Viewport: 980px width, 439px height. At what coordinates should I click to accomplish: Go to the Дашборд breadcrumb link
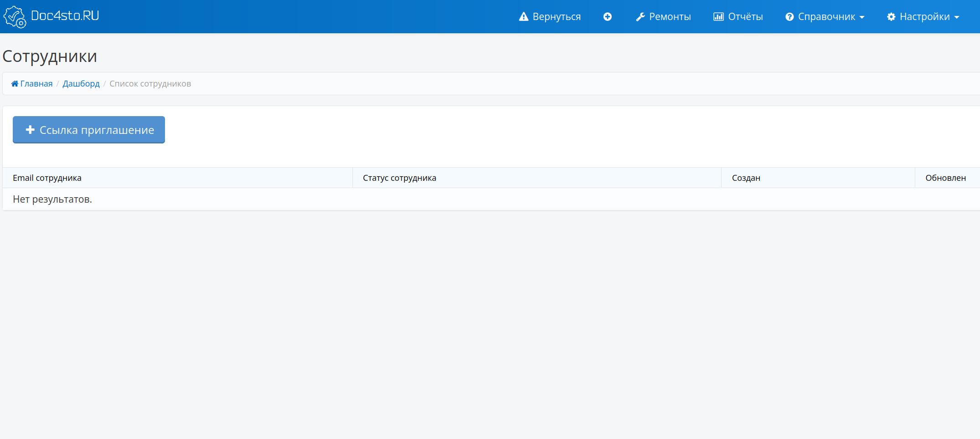(x=81, y=84)
